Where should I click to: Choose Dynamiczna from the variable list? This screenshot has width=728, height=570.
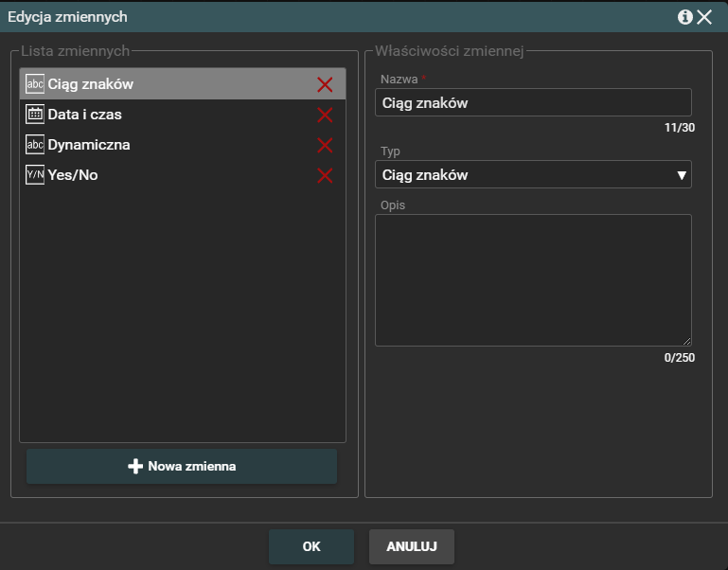pyautogui.click(x=89, y=145)
